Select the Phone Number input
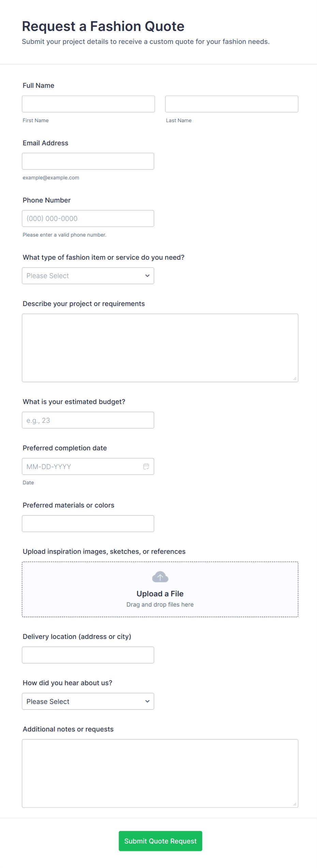The width and height of the screenshot is (317, 868). coord(88,219)
